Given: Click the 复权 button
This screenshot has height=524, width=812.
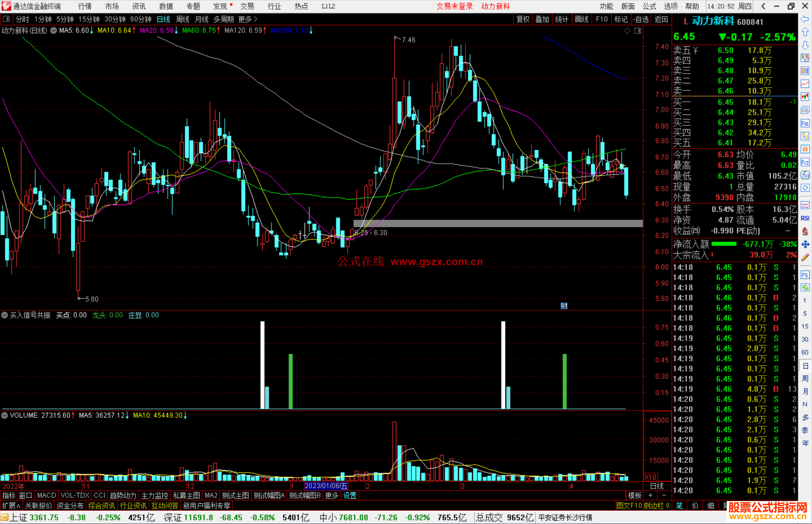Looking at the screenshot, I should pos(523,19).
